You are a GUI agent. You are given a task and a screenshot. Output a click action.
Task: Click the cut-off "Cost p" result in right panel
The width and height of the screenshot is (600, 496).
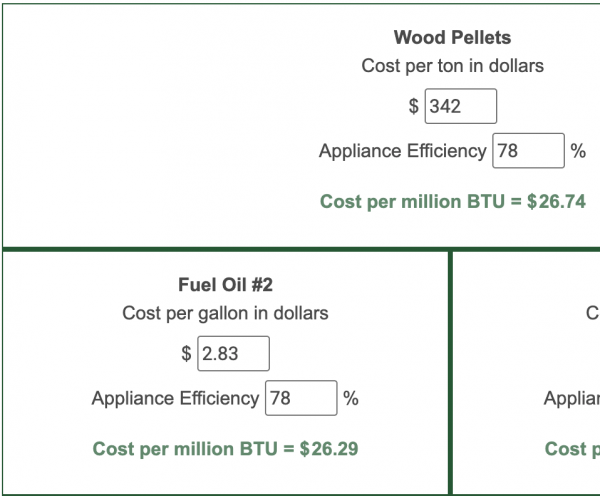(572, 448)
